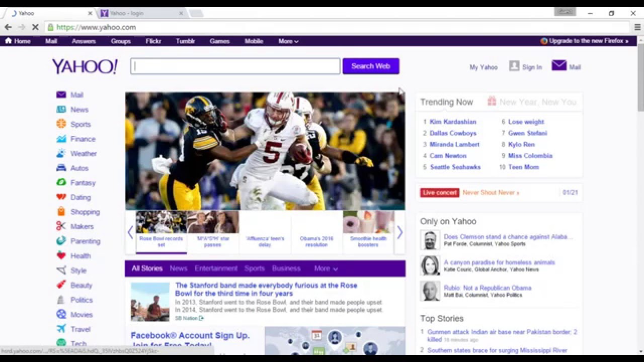
Task: Open the Never Shout Never concert link
Action: click(x=491, y=193)
